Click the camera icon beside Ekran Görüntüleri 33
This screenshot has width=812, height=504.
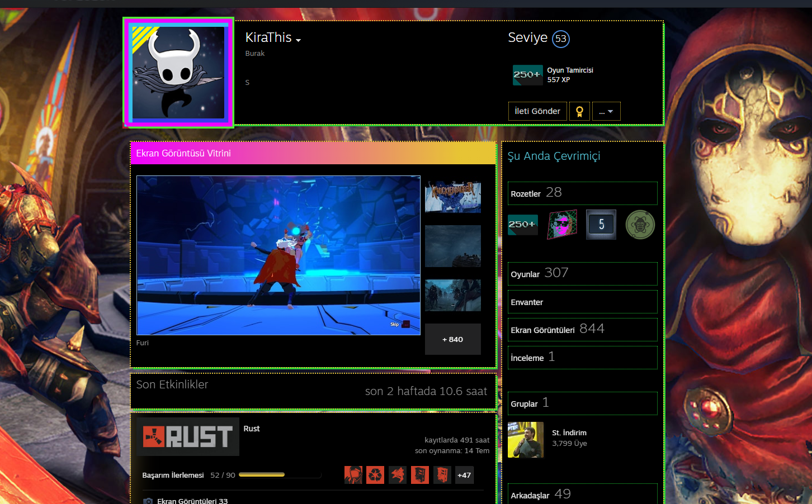coord(148,501)
